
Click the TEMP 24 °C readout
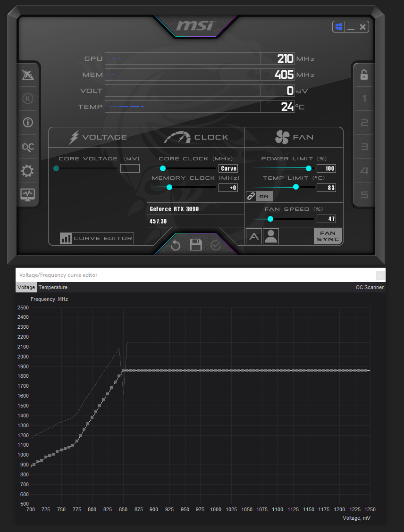coord(287,107)
